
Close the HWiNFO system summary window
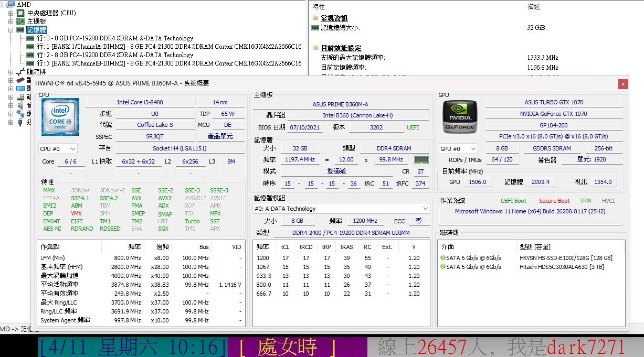pos(622,84)
